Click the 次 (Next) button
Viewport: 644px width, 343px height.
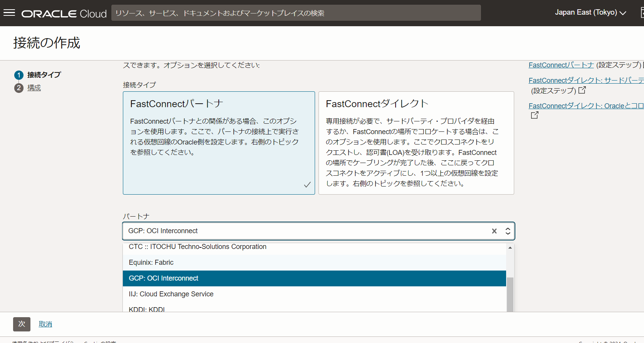(x=22, y=324)
